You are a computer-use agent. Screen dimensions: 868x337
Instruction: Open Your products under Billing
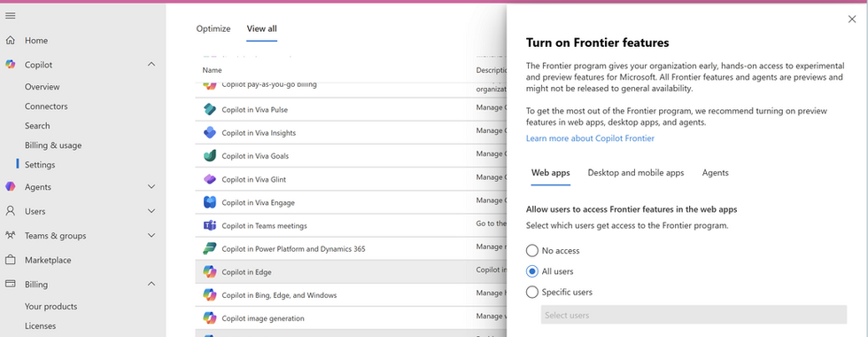pyautogui.click(x=51, y=307)
